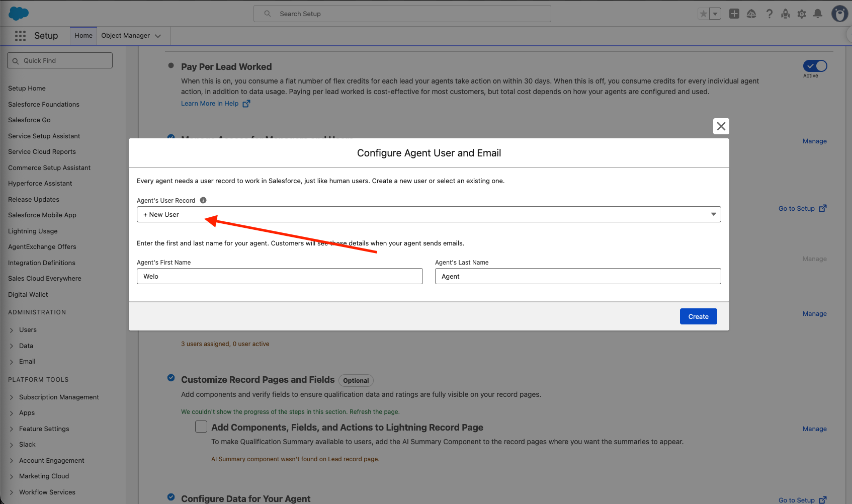Click the Create button
Image resolution: width=852 pixels, height=504 pixels.
699,316
